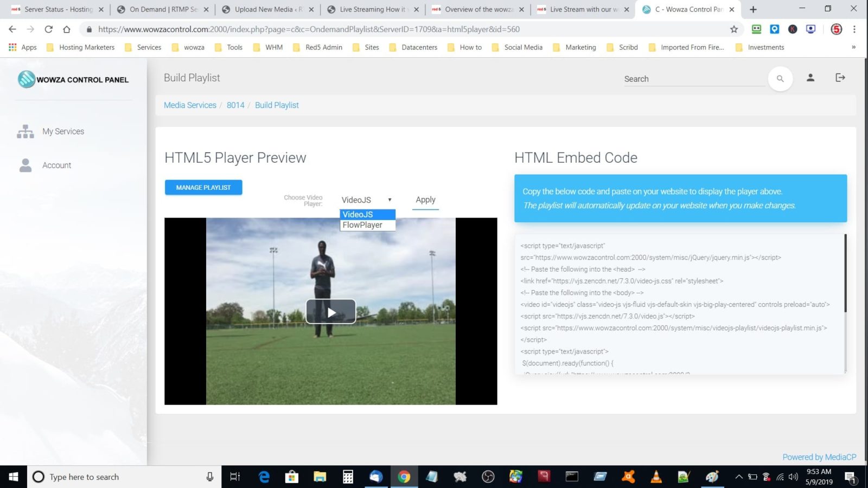Expand the hidden bookmarks overflow chevron
This screenshot has height=488, width=868.
click(x=853, y=47)
